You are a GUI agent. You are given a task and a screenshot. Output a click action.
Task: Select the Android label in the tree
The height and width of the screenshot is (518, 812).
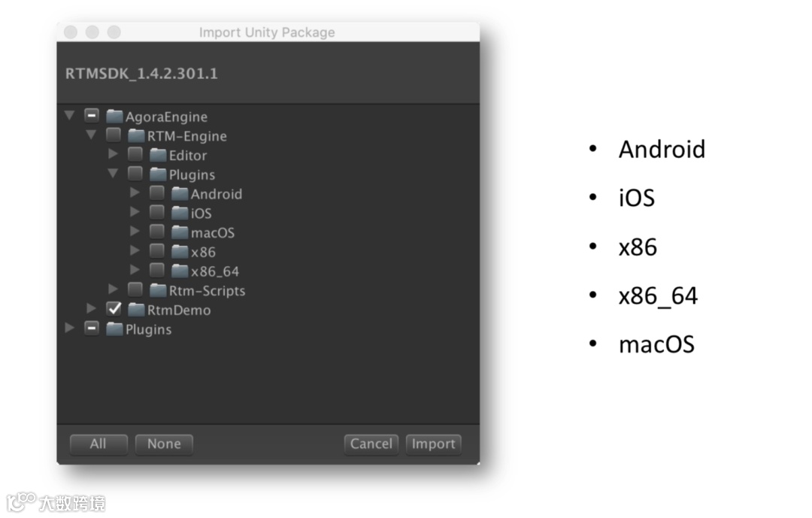217,194
